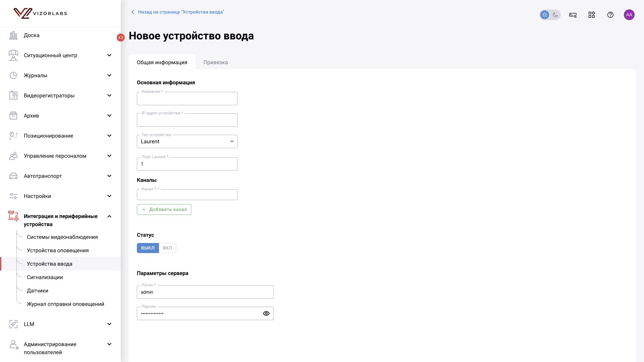Focus the IP-адрес устройства field
This screenshot has width=644, height=362.
[187, 120]
